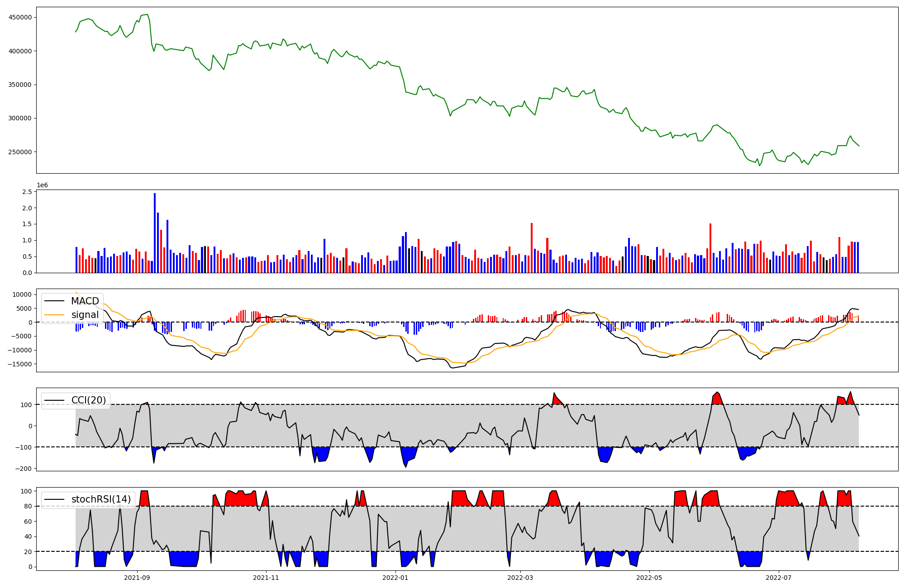Click the 450000 price axis tick label
Viewport: 905px width, 588px height.
(x=20, y=18)
